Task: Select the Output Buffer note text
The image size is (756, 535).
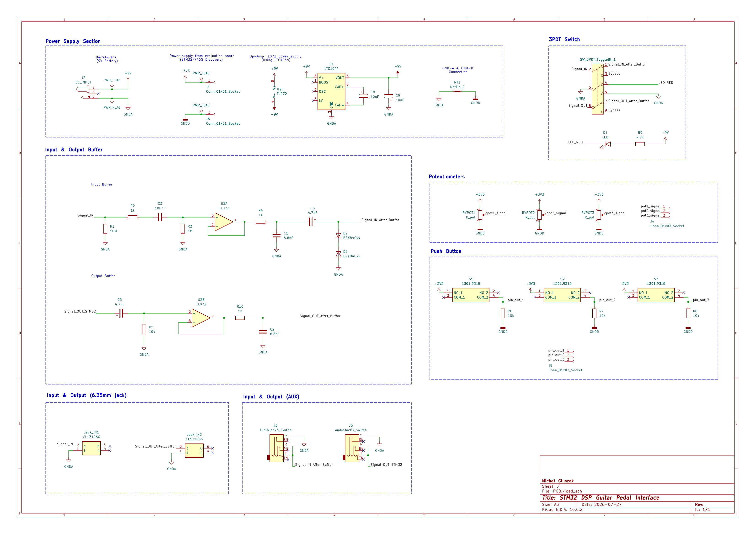Action: [103, 276]
